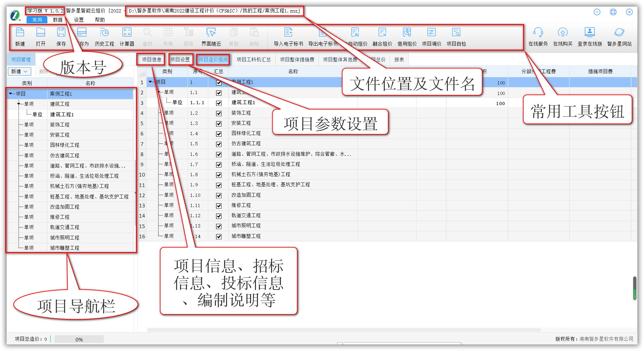The image size is (644, 351).
Task: Click the 0% progress bar
Action: [x=79, y=339]
